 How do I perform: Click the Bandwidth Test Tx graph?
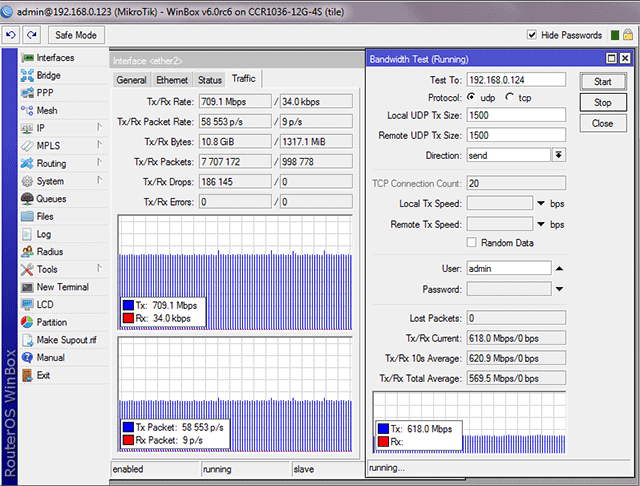click(469, 422)
